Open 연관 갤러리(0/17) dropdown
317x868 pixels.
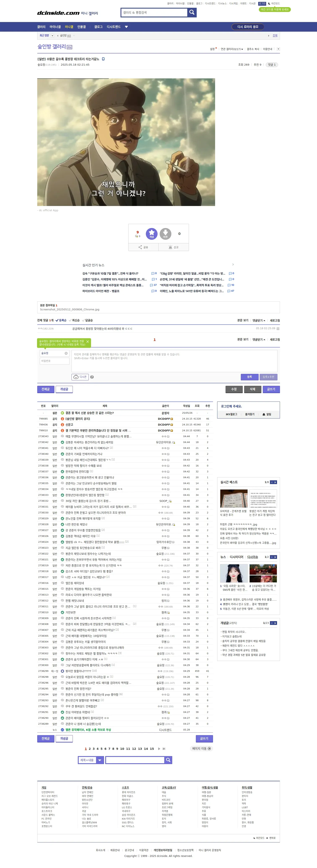[232, 49]
